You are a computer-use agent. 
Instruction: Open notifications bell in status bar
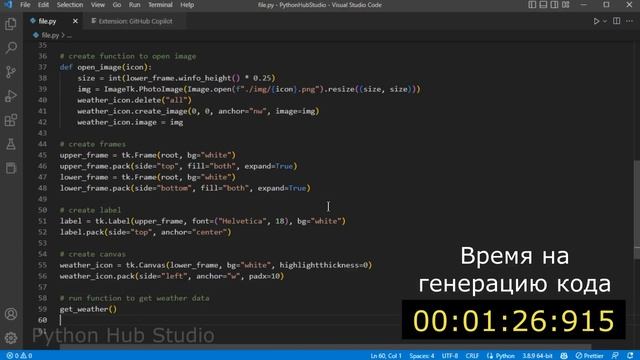click(x=630, y=356)
